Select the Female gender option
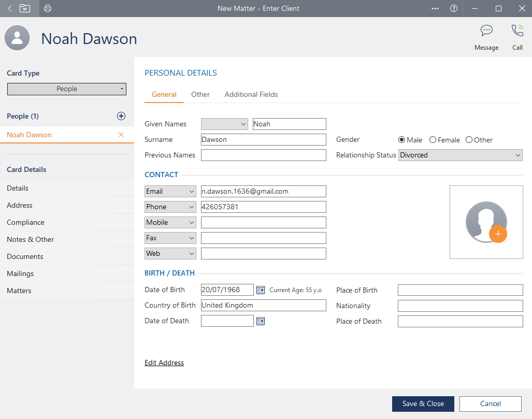This screenshot has height=419, width=532. [x=433, y=140]
